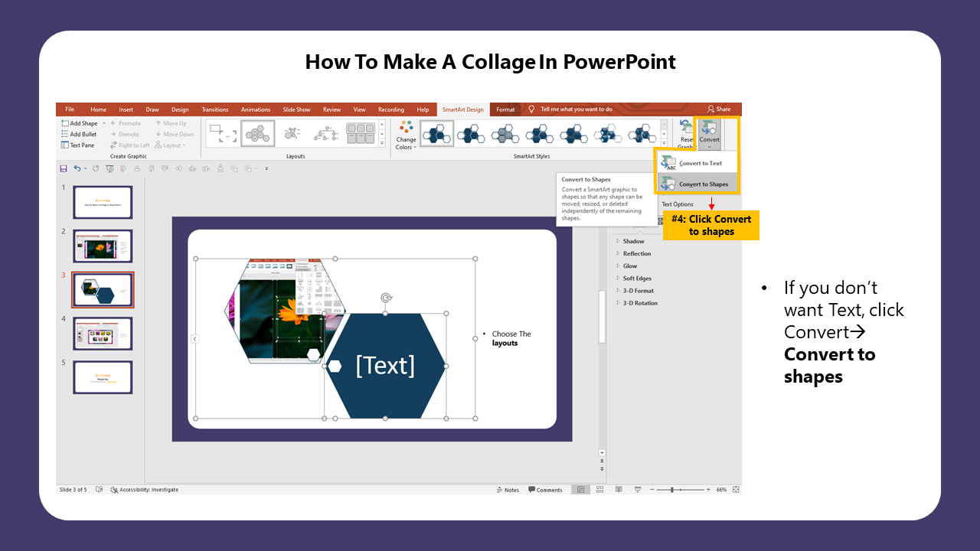This screenshot has width=980, height=551.
Task: Switch to Slide Sorter view
Action: coord(599,490)
